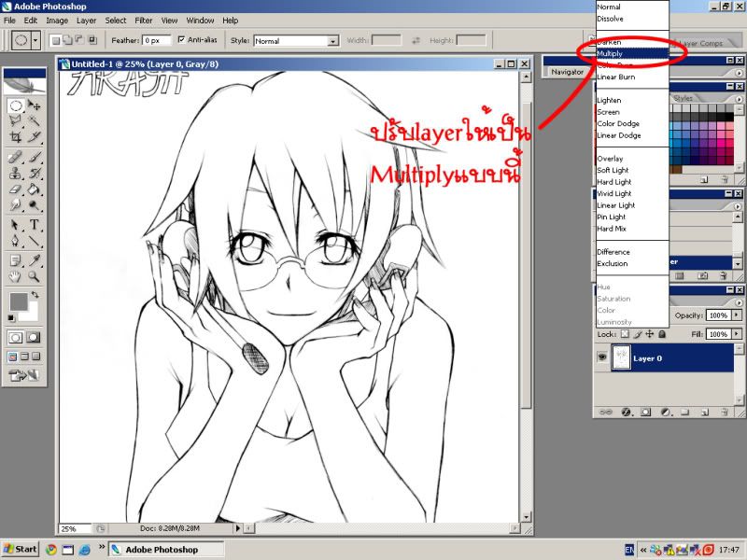
Task: Select the Line tool
Action: tap(34, 241)
